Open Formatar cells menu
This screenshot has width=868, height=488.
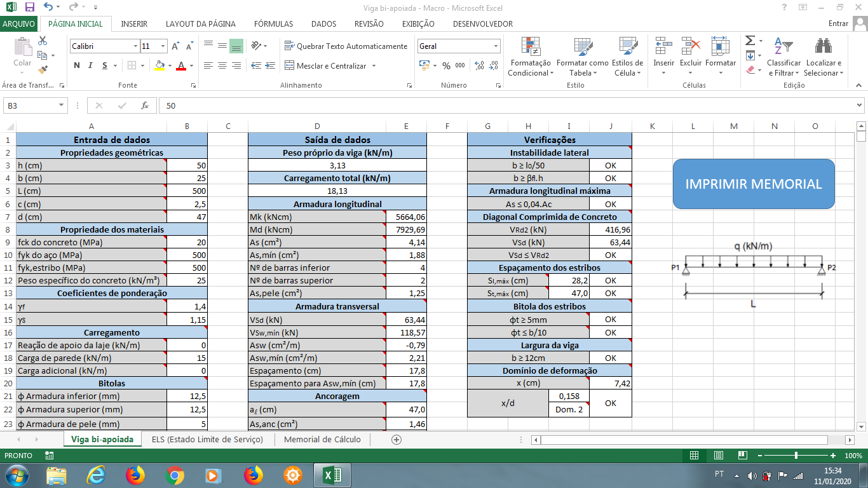(x=721, y=57)
